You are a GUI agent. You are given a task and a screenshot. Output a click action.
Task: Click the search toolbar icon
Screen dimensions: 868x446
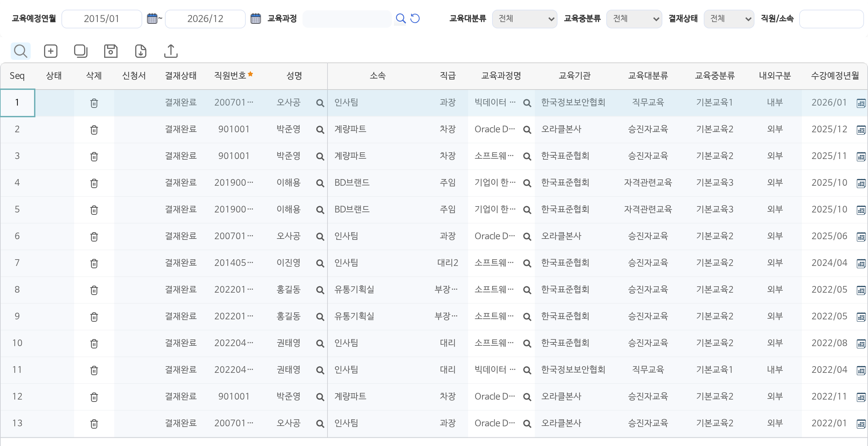pos(21,51)
